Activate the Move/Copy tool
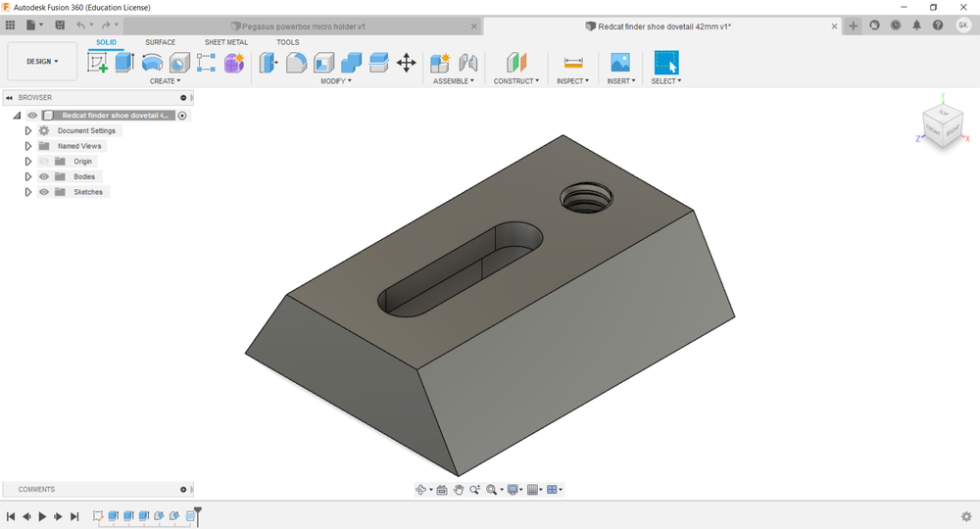This screenshot has width=980, height=529. [406, 63]
